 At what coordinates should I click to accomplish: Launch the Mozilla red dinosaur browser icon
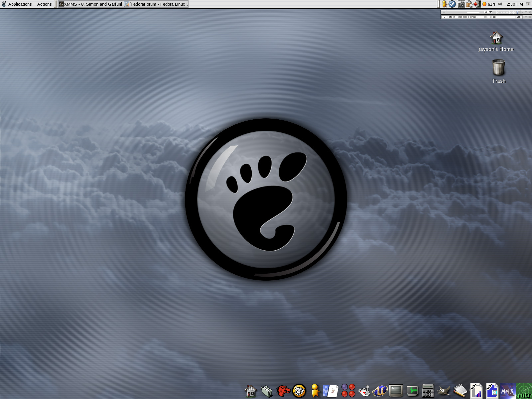coord(283,391)
